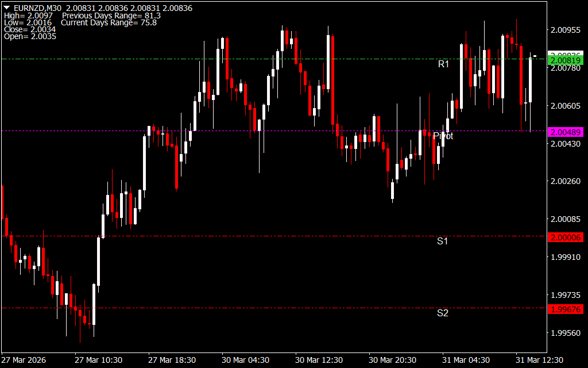Click the magenta 2.00489 pivot price tag
Image resolution: width=588 pixels, height=368 pixels.
pyautogui.click(x=565, y=132)
